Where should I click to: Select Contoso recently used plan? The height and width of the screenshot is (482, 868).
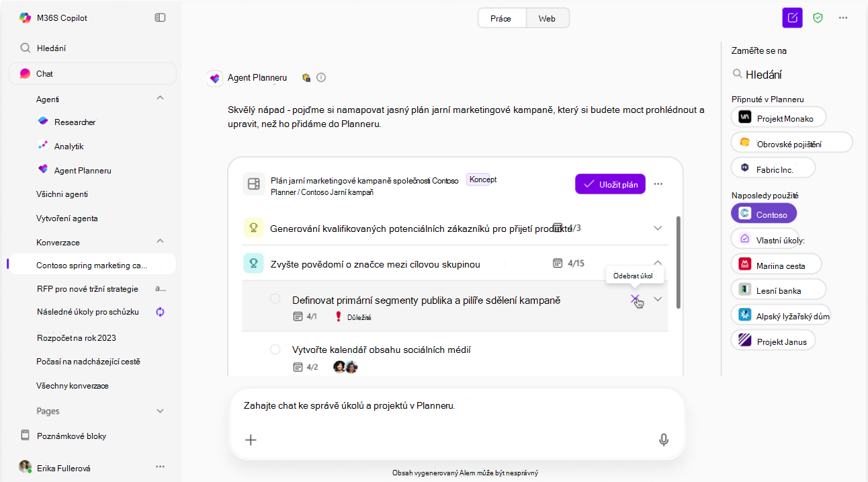(764, 214)
